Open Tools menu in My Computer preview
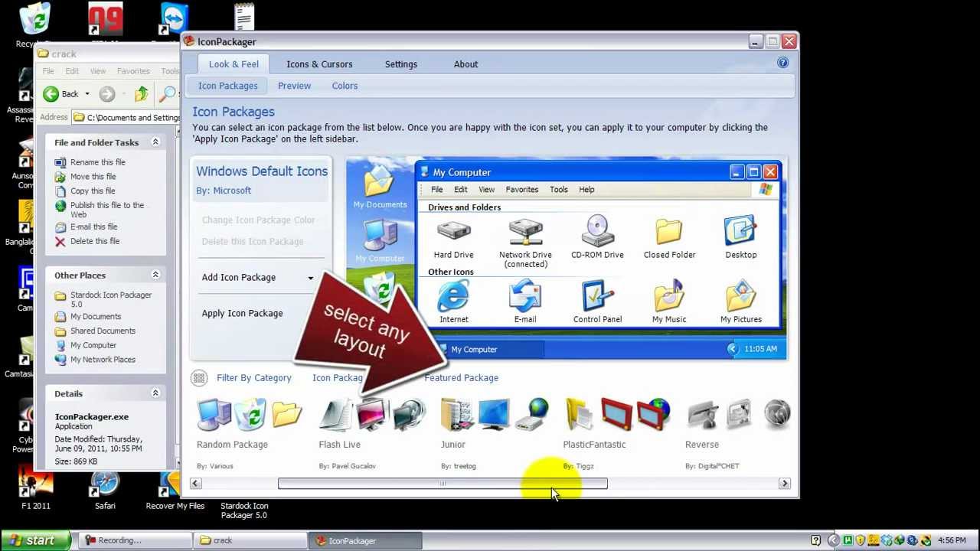980x551 pixels. [x=558, y=189]
